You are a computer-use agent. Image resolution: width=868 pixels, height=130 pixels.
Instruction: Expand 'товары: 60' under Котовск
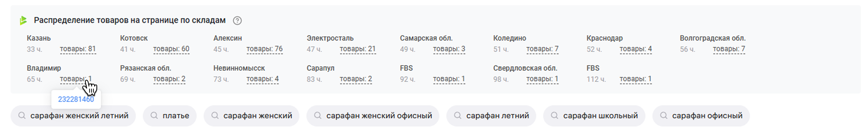coord(171,49)
